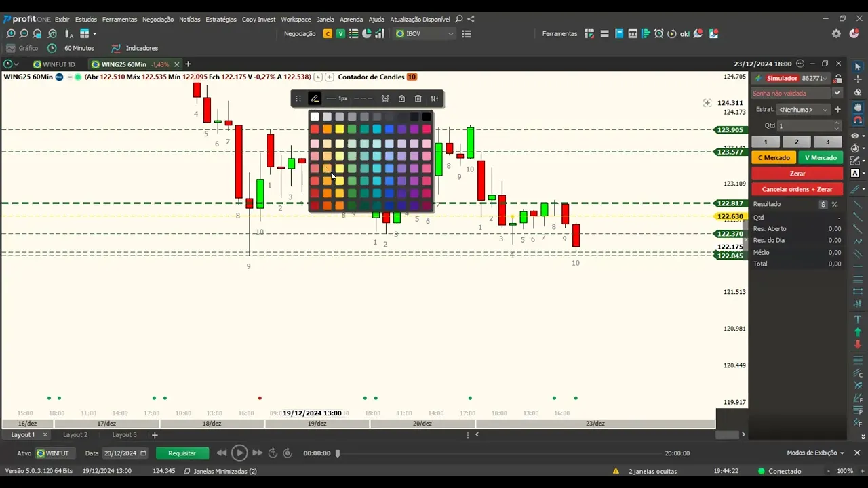This screenshot has height=488, width=868.
Task: Click Cancelar ordens + Zerar button
Action: [x=797, y=189]
